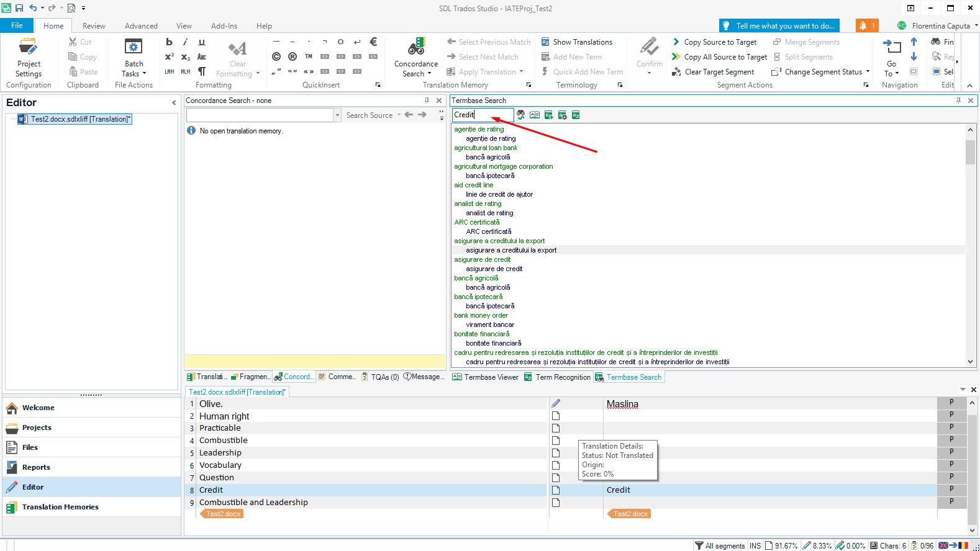Open the Reports view
The image size is (980, 551).
coord(92,467)
